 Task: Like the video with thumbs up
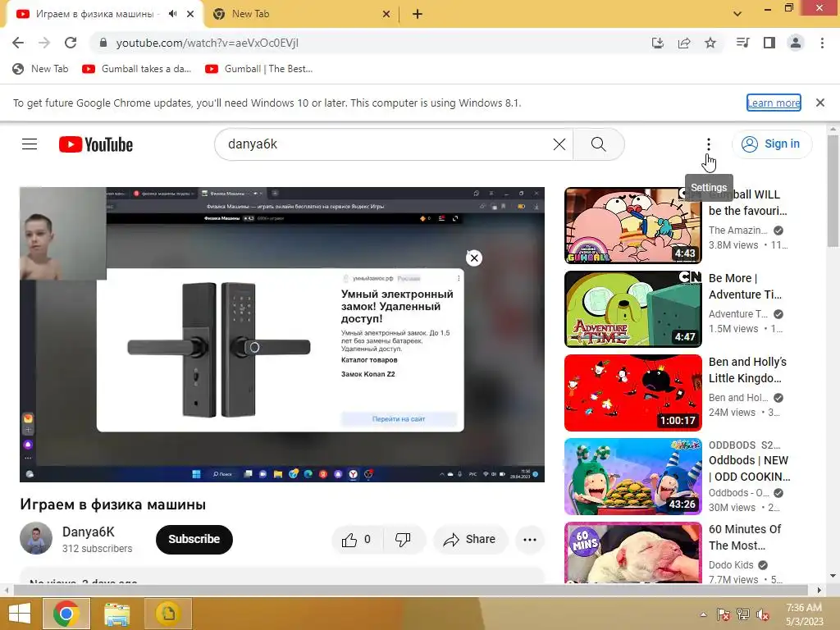click(x=356, y=540)
